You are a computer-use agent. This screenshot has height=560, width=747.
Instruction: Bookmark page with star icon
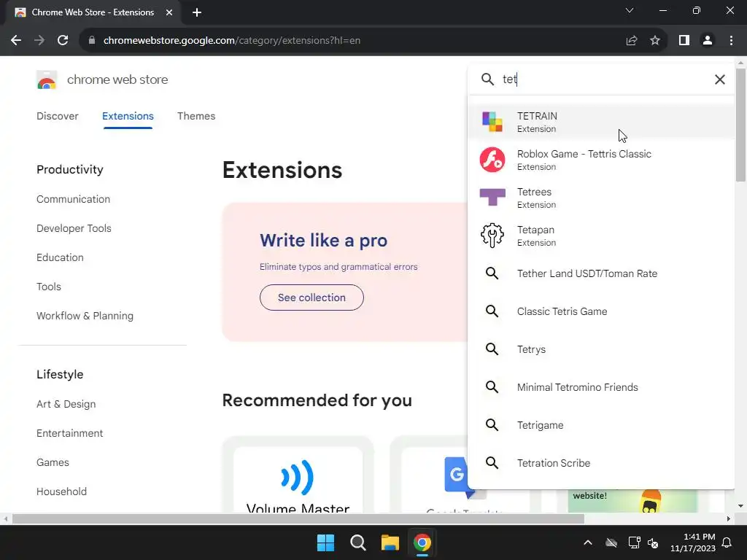point(655,41)
